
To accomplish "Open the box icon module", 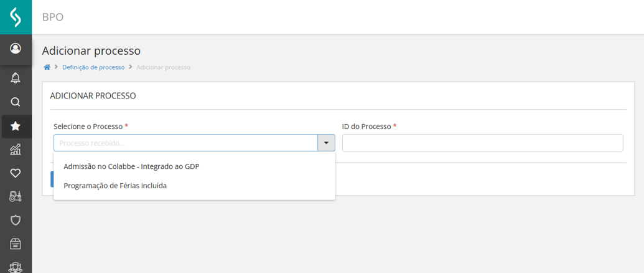I will tap(16, 244).
